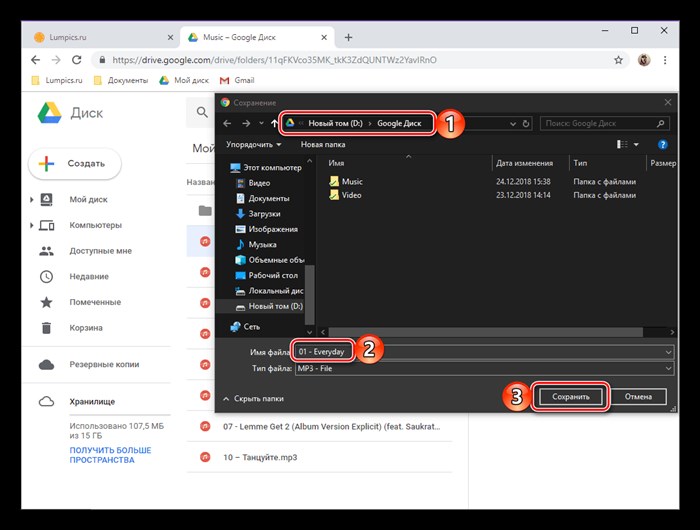The width and height of the screenshot is (700, 530).
Task: Click Drive search magnifier icon
Action: coord(202,112)
